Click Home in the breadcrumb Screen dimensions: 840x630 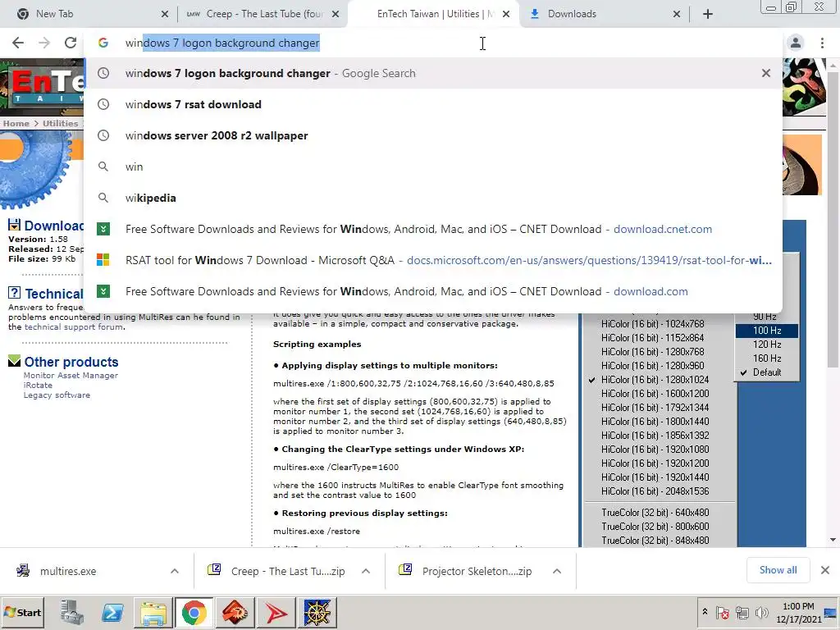pyautogui.click(x=16, y=123)
